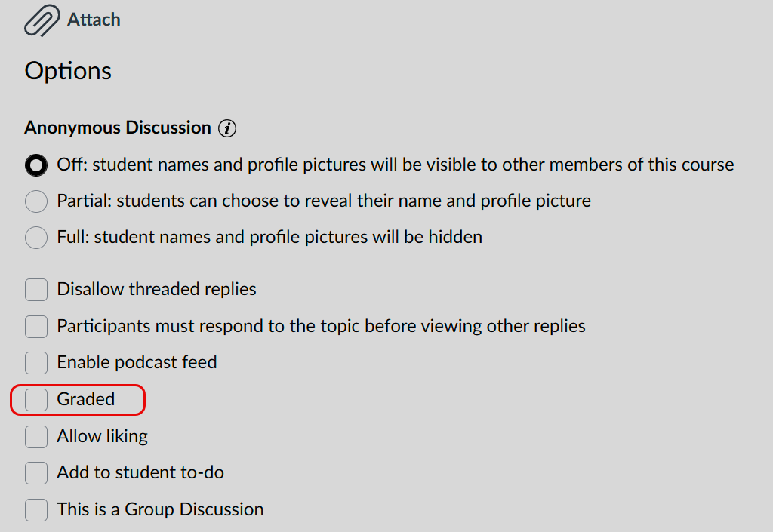Image resolution: width=773 pixels, height=532 pixels.
Task: Check the This is a Group Discussion box
Action: tap(36, 510)
